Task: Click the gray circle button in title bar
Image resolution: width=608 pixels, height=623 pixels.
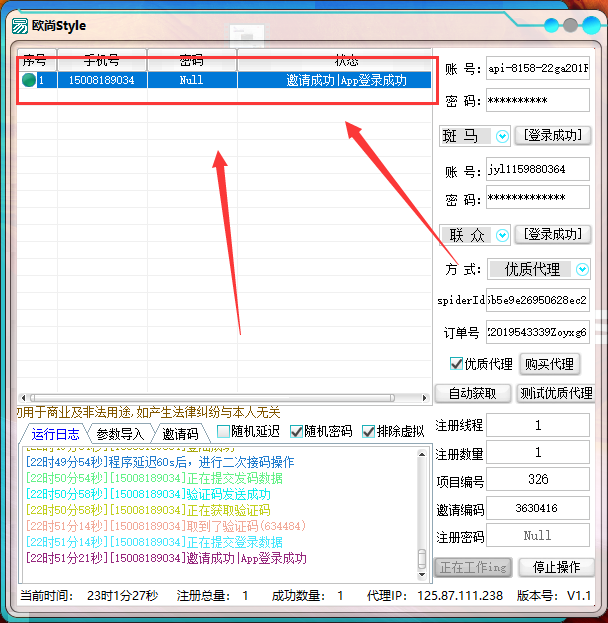Action: pyautogui.click(x=570, y=25)
